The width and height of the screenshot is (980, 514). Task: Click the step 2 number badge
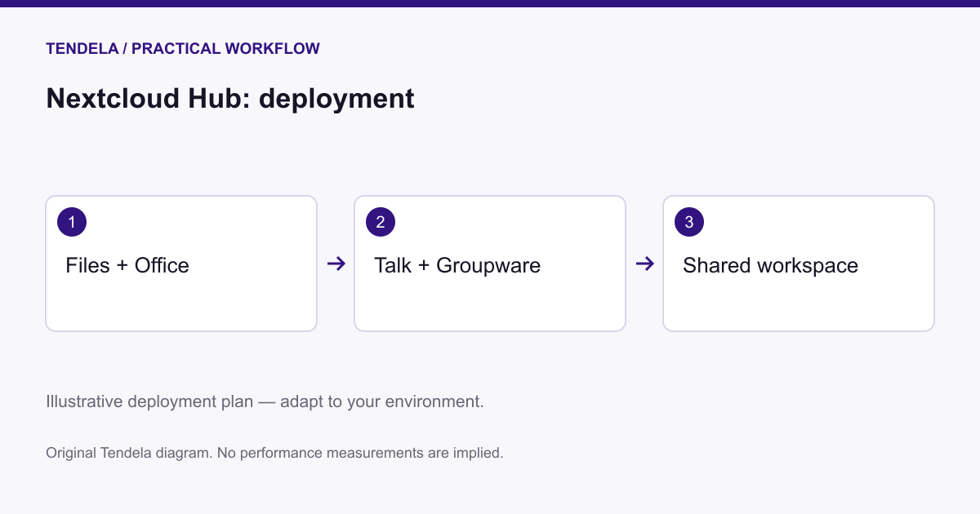point(381,222)
